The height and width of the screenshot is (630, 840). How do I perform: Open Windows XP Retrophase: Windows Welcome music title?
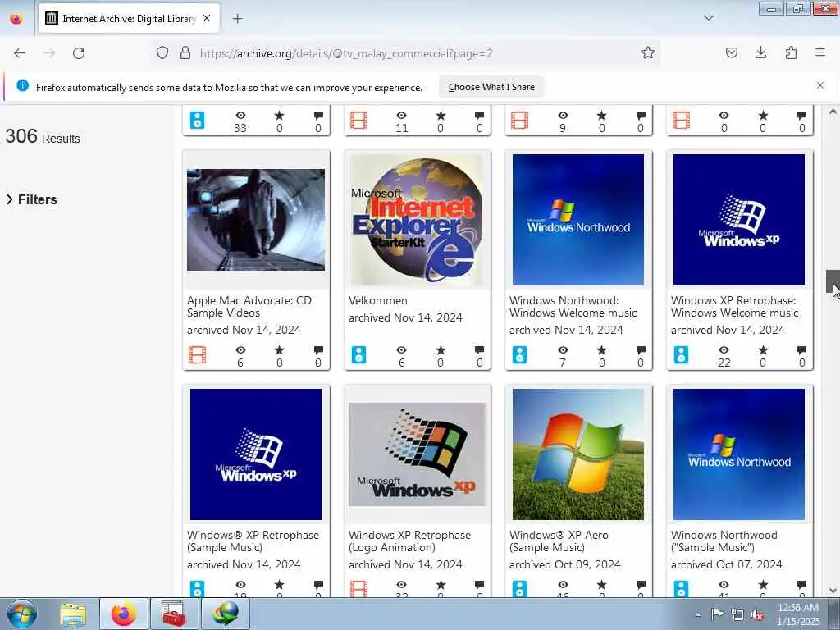(734, 307)
